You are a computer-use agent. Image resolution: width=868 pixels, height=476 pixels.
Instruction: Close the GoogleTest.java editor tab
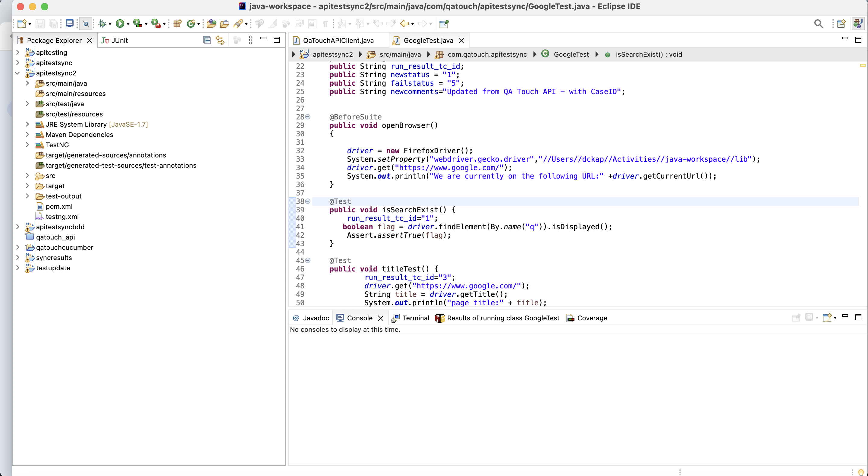click(x=462, y=41)
